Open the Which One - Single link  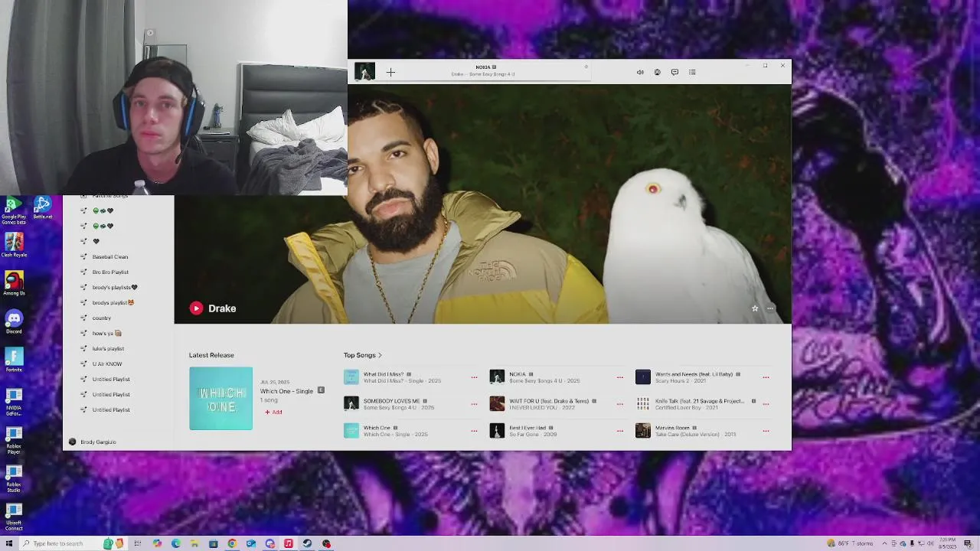click(x=286, y=391)
